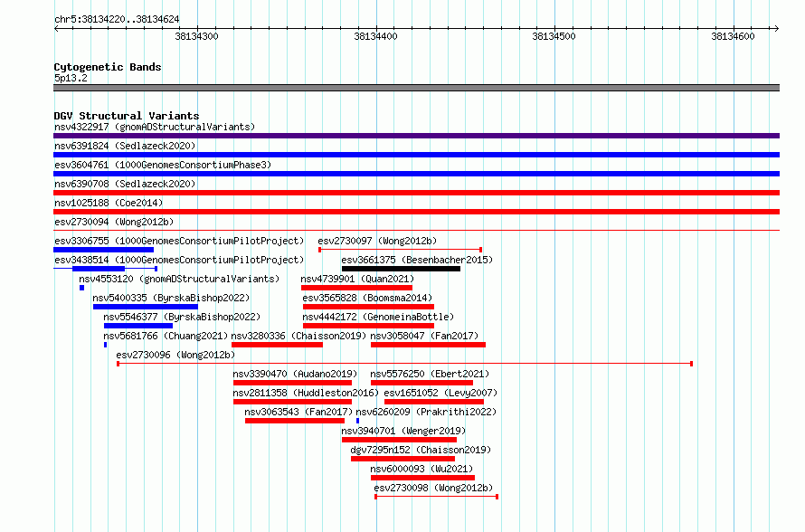Select esv2730098 (Wong2012b) label
The width and height of the screenshot is (805, 532).
(434, 488)
